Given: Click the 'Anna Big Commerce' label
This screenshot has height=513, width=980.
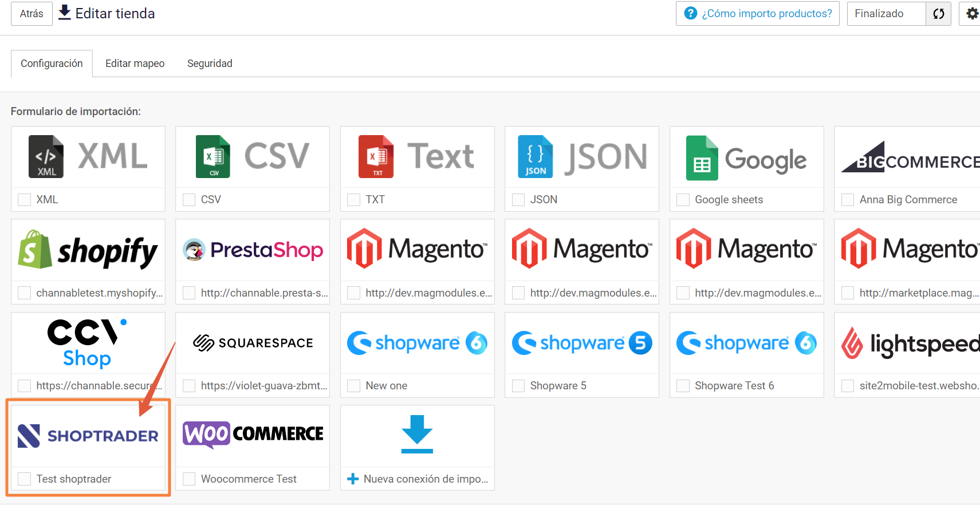Looking at the screenshot, I should pyautogui.click(x=908, y=200).
